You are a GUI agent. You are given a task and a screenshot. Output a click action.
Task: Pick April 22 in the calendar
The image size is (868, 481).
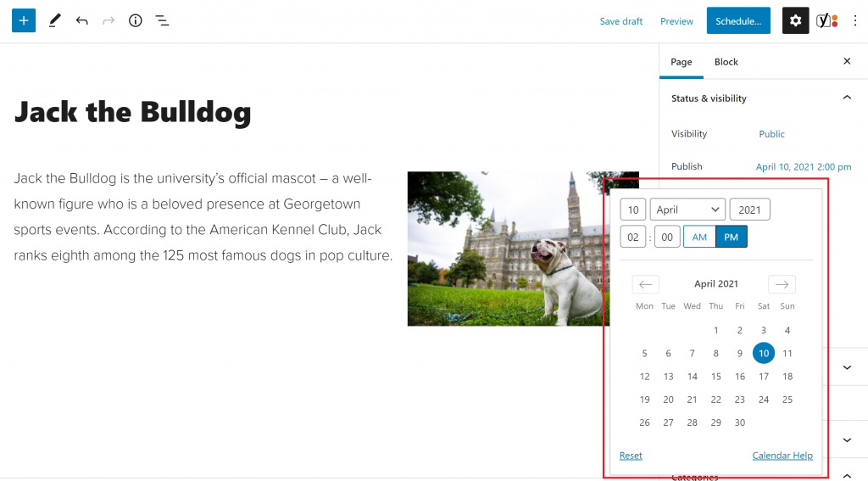click(x=715, y=400)
